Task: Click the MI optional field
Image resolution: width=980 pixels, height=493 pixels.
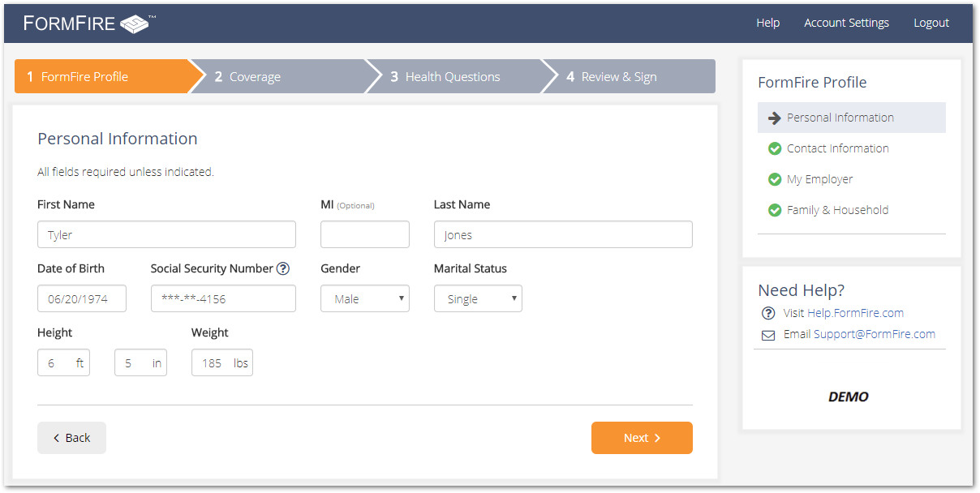Action: [x=365, y=234]
